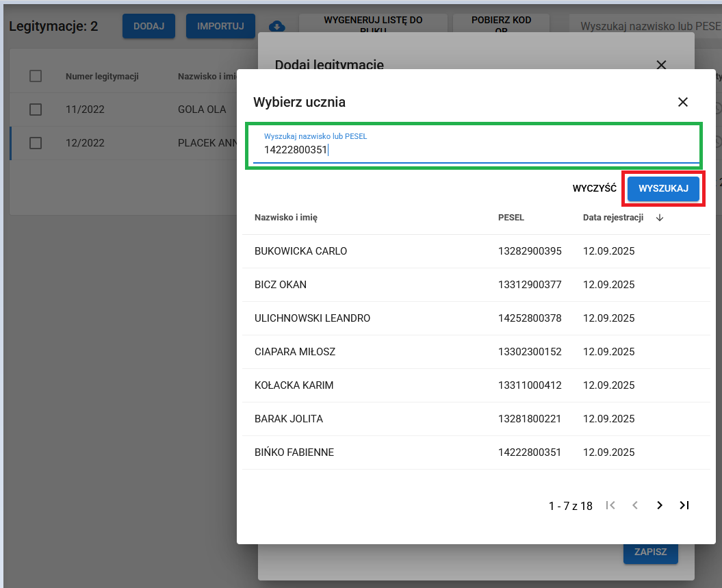Select student BIŃKO FABIENNE row
This screenshot has height=588, width=722.
(294, 452)
